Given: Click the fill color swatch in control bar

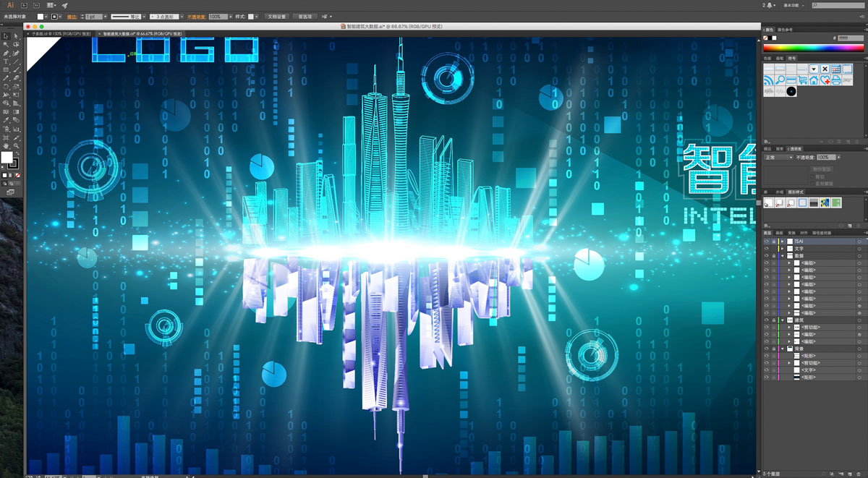Looking at the screenshot, I should pos(41,16).
